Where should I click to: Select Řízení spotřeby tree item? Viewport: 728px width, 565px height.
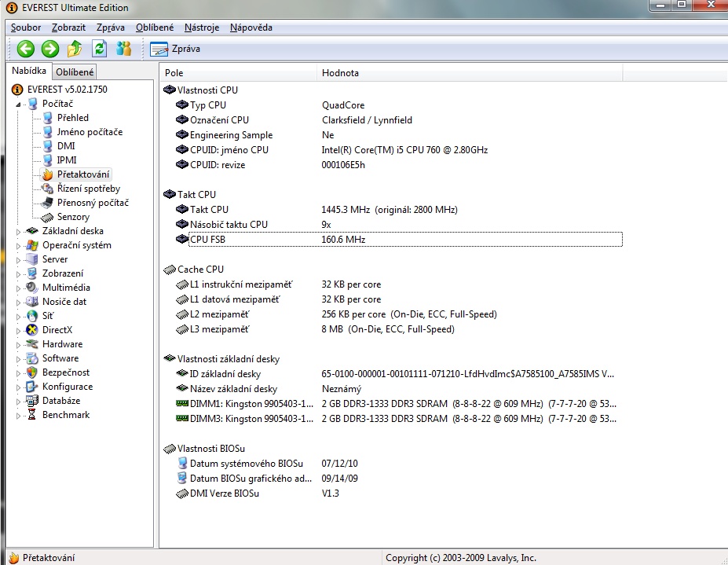click(x=88, y=189)
